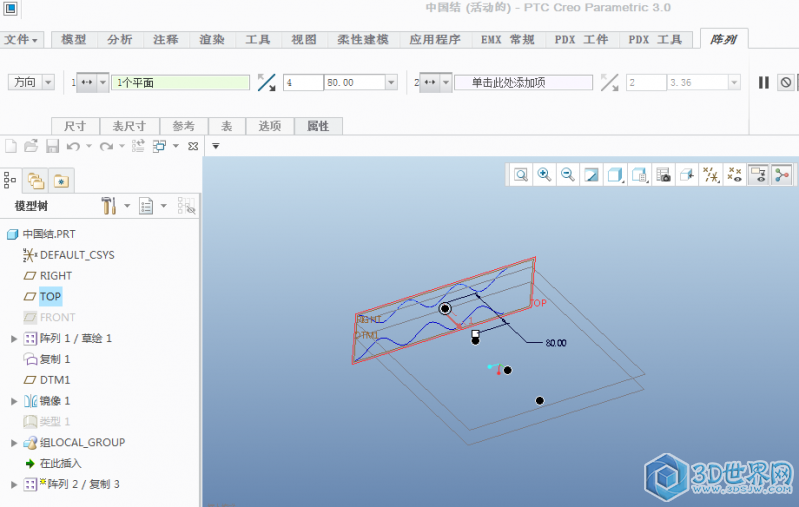Click the Open file folder icon
The image size is (799, 507).
(31, 146)
